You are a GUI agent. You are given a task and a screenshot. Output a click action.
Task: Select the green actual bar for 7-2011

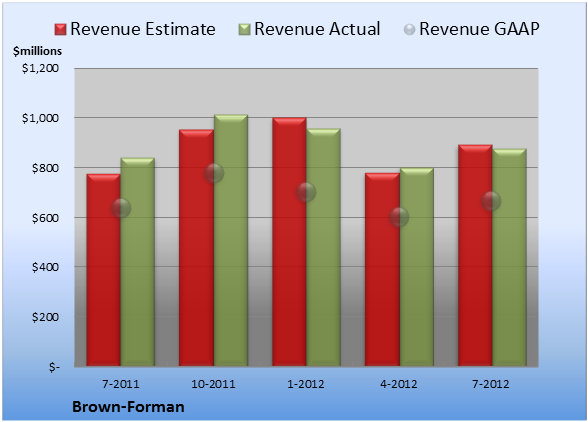click(x=138, y=262)
